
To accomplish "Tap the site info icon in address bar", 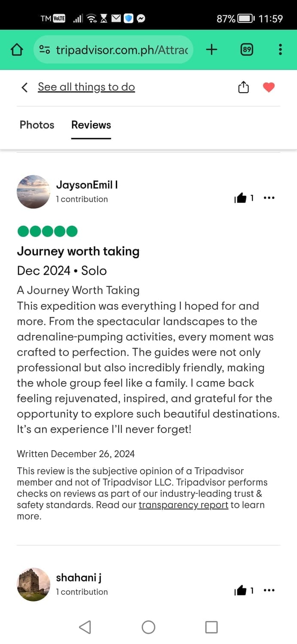I will [45, 50].
